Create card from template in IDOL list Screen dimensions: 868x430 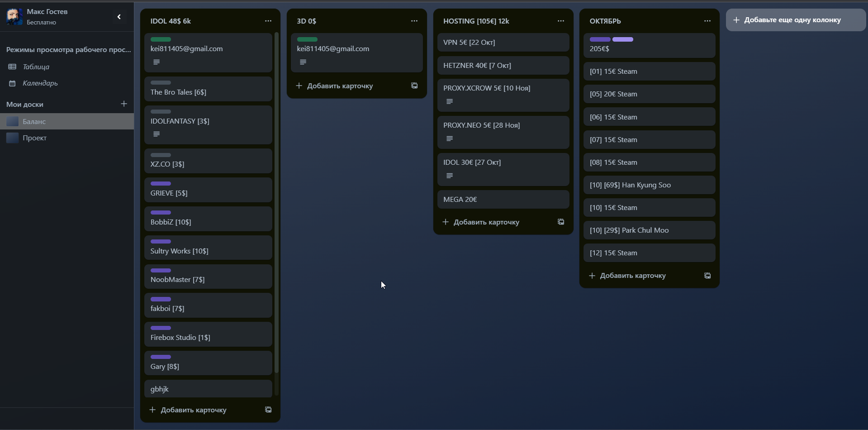(x=268, y=410)
